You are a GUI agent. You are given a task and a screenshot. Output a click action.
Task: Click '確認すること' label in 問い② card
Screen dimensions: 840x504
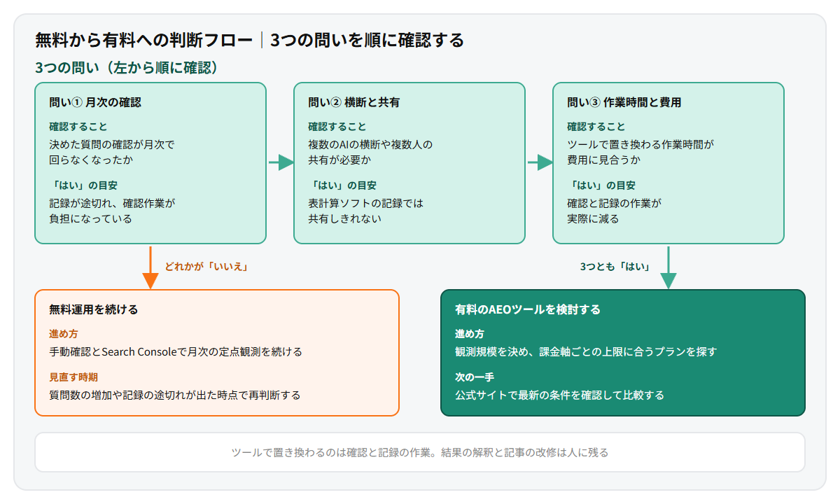337,127
